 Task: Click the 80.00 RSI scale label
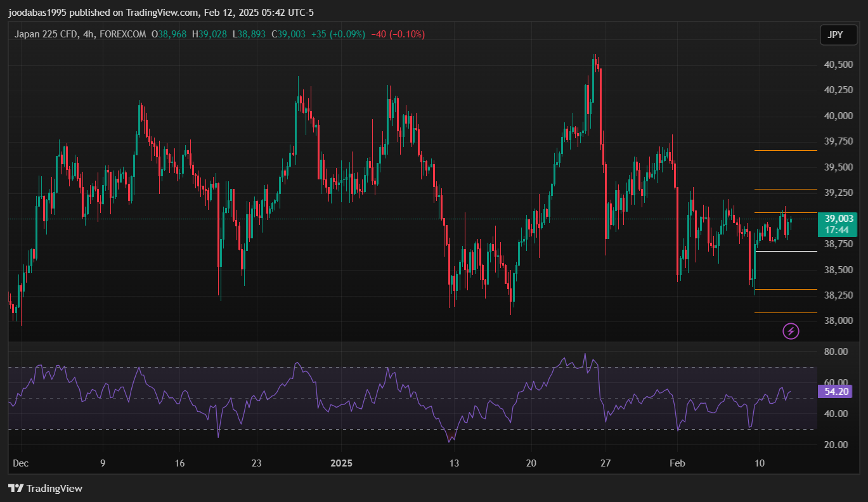pyautogui.click(x=836, y=352)
